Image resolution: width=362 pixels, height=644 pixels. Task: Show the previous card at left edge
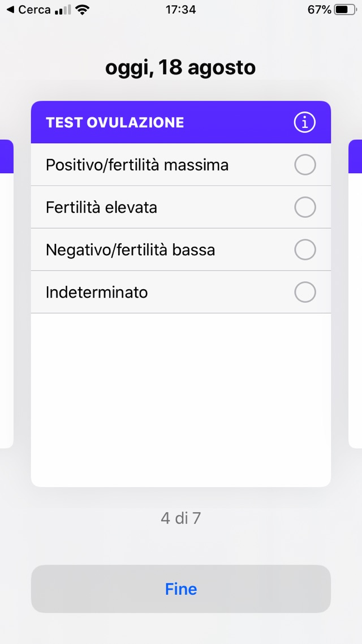coord(6,294)
